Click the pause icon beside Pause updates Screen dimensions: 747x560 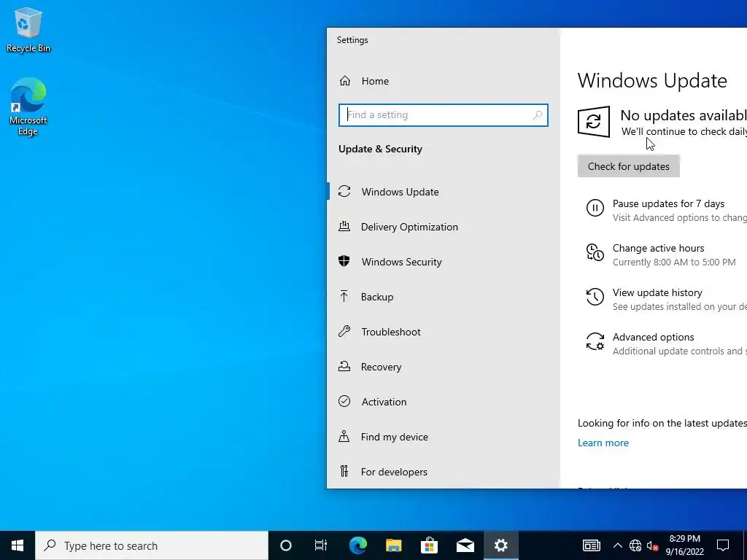595,208
